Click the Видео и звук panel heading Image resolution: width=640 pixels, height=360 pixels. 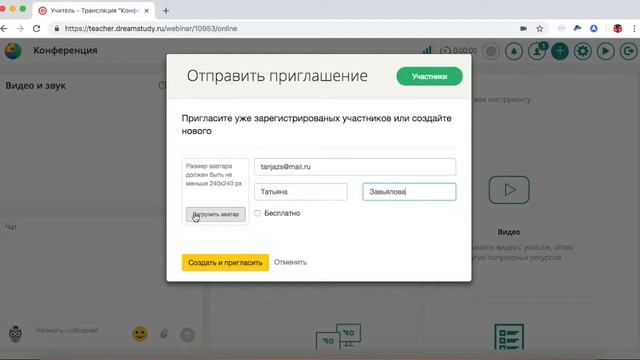coord(36,86)
